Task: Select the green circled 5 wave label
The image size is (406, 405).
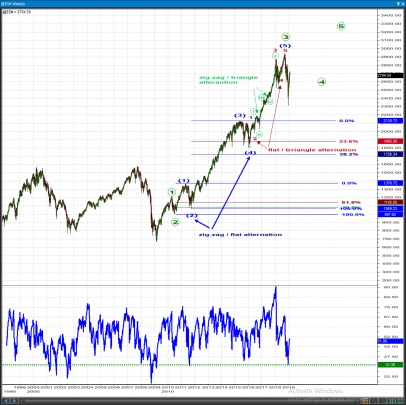Action: point(341,26)
